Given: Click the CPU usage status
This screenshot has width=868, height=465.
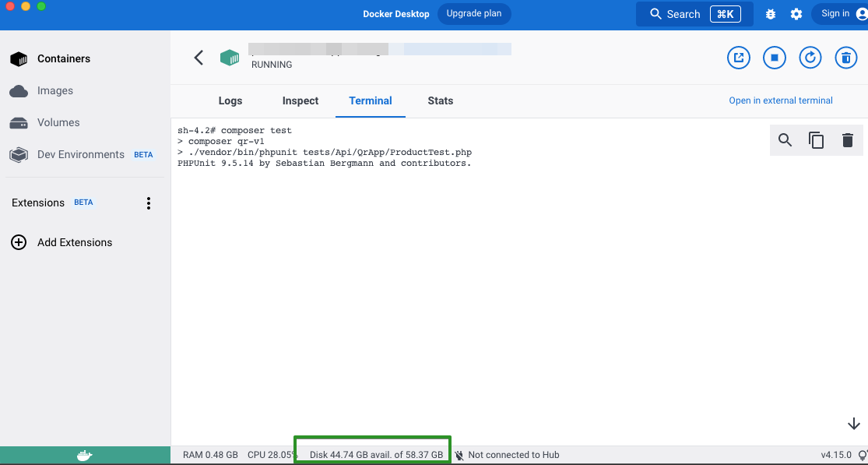Looking at the screenshot, I should click(x=272, y=455).
